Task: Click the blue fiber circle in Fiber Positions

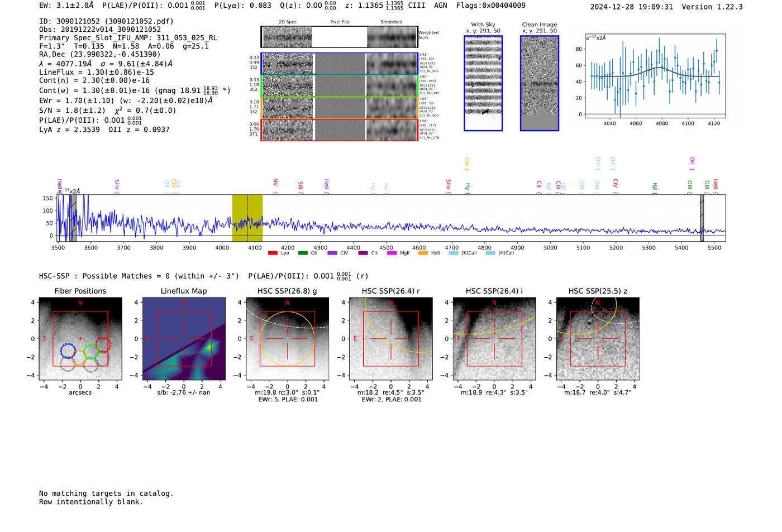Action: (68, 351)
